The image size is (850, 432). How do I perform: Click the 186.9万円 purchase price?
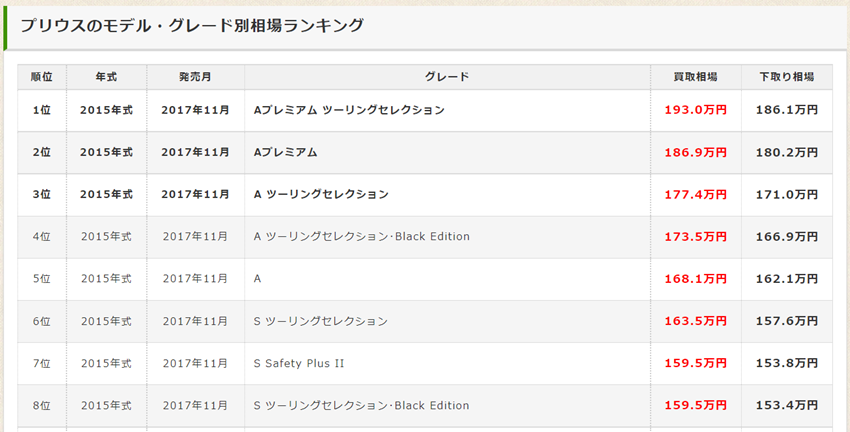[695, 152]
